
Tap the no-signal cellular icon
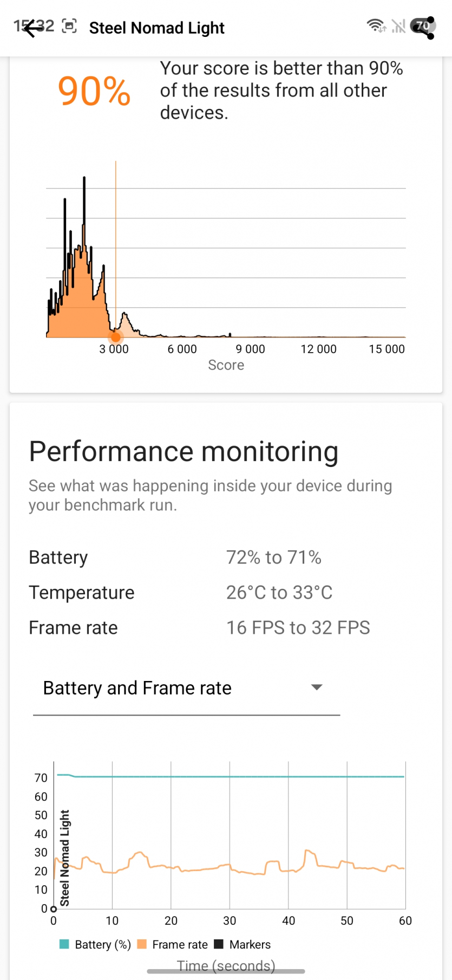[398, 25]
